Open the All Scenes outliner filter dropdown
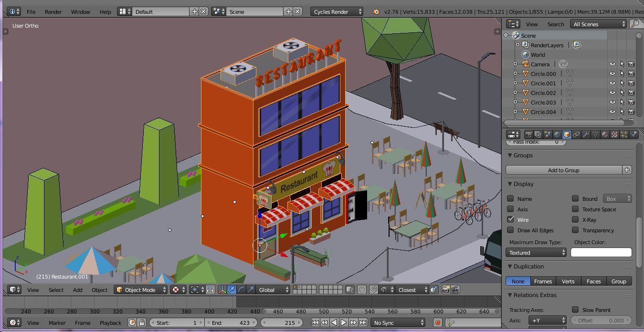Viewport: 644px width, 332px height. [x=598, y=24]
